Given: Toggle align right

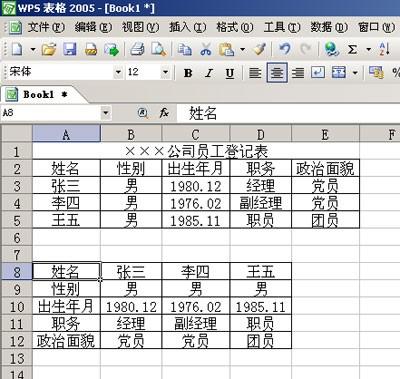Looking at the screenshot, I should pos(298,72).
